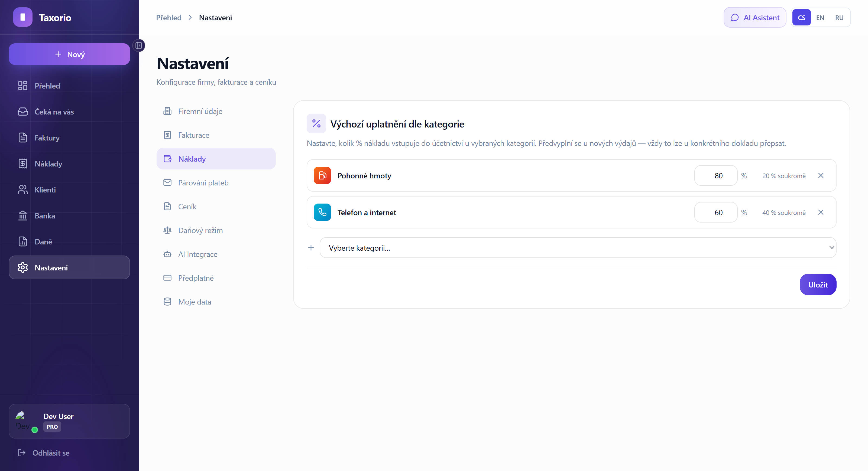This screenshot has height=471, width=868.
Task: Click the percent icon beside the heading
Action: click(x=316, y=123)
